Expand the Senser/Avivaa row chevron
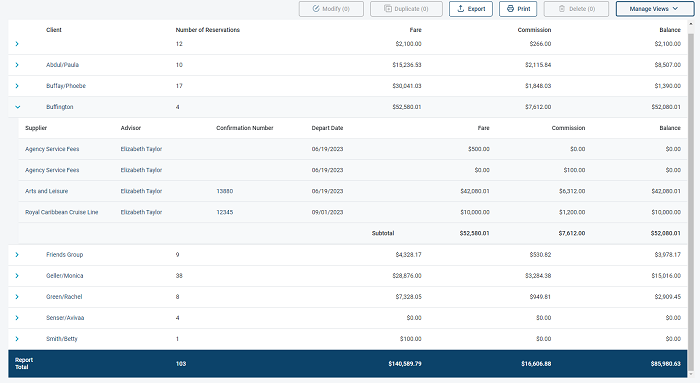Image resolution: width=700 pixels, height=383 pixels. point(17,318)
